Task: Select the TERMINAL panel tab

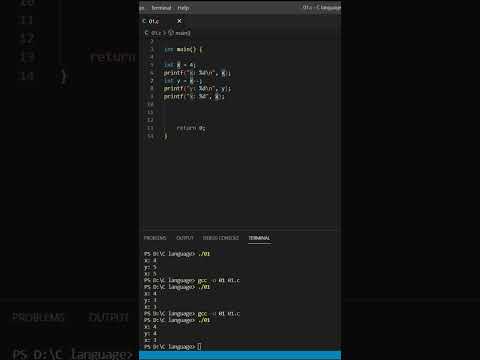Action: (x=259, y=238)
